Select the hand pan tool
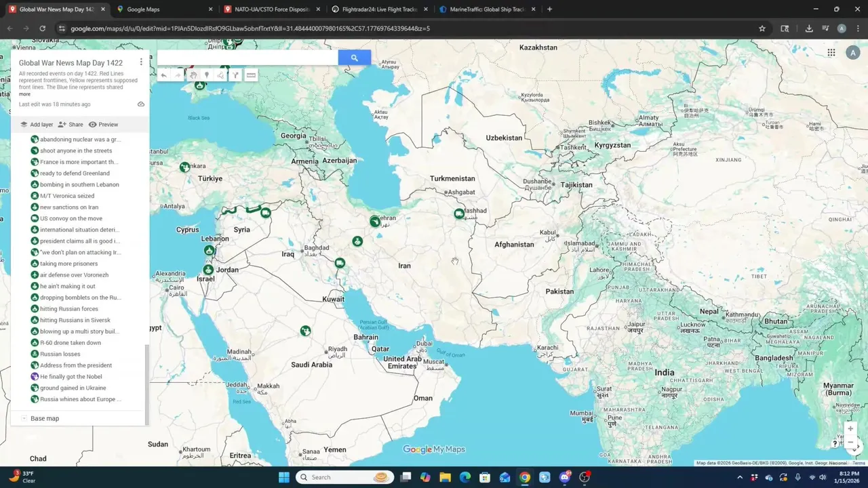This screenshot has width=868, height=488. pos(193,75)
